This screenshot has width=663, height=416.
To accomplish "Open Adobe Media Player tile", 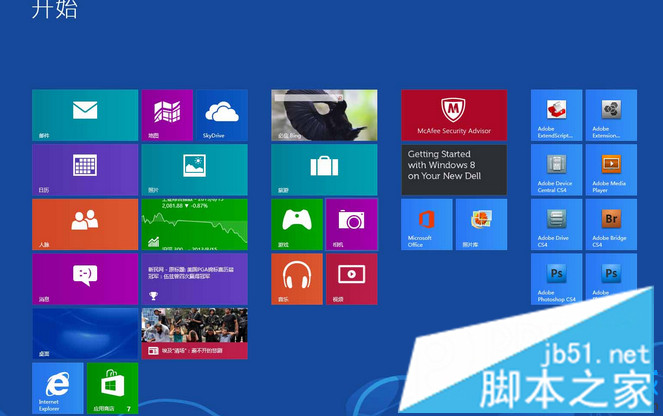I will tap(611, 169).
